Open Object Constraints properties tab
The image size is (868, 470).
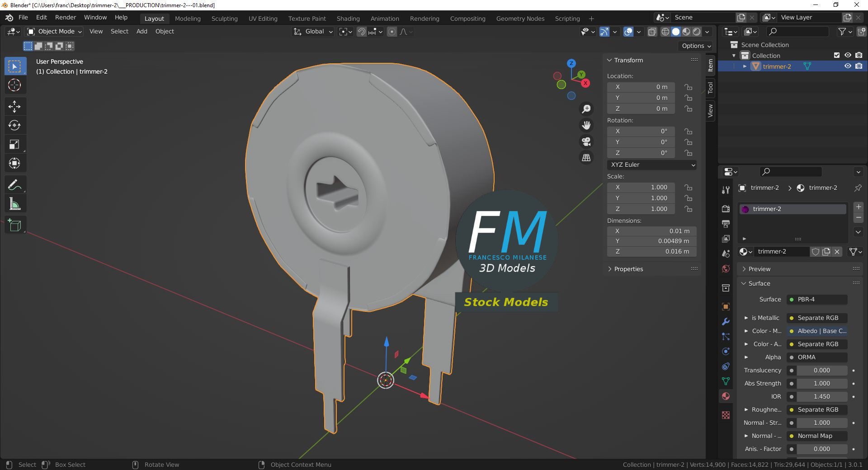click(726, 366)
